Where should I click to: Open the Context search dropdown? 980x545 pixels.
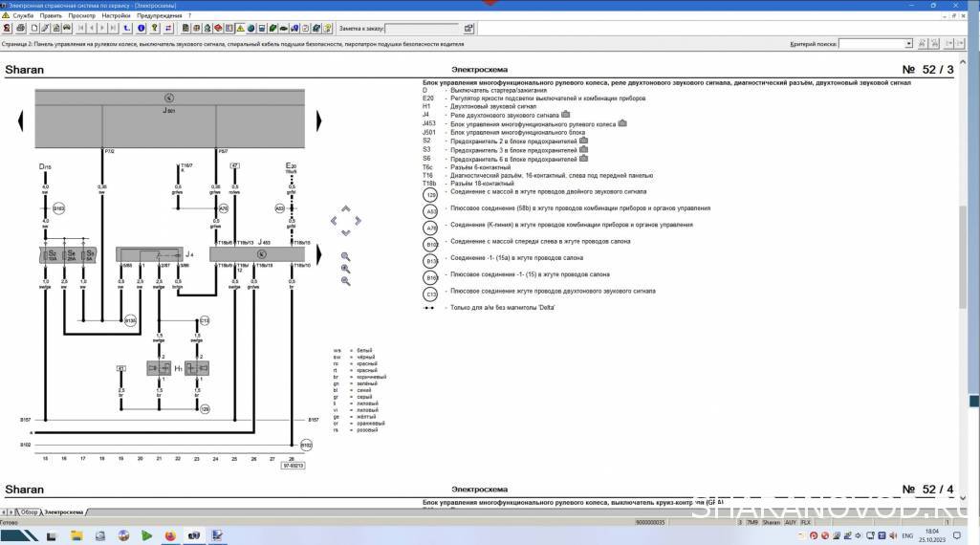coord(908,44)
